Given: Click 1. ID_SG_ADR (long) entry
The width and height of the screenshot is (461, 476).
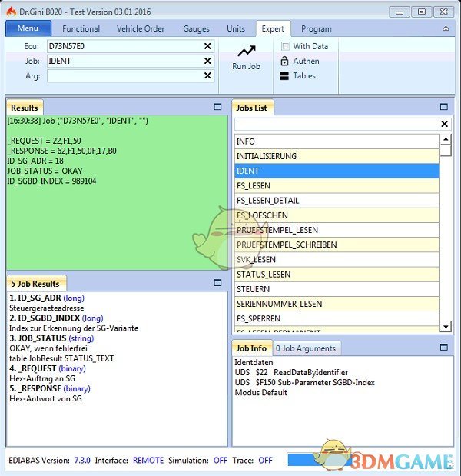Looking at the screenshot, I should click(x=47, y=298).
